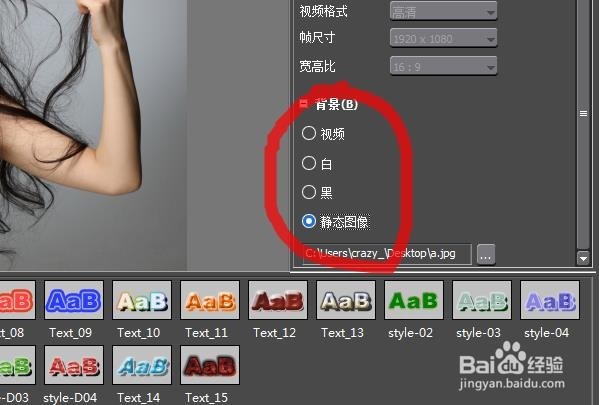Select the 静态图像 radio option
The height and width of the screenshot is (405, 599).
[309, 221]
